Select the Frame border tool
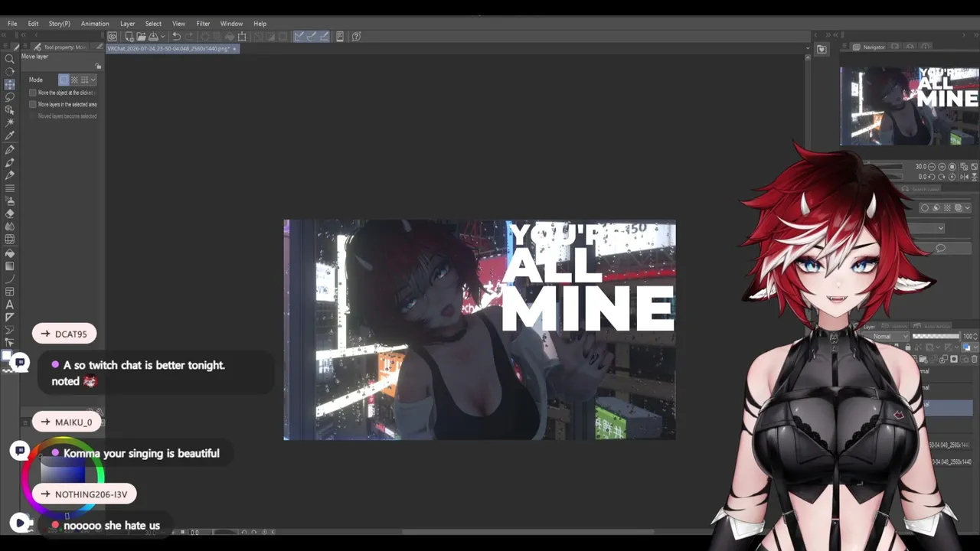Viewport: 980px width, 551px height. tap(10, 292)
